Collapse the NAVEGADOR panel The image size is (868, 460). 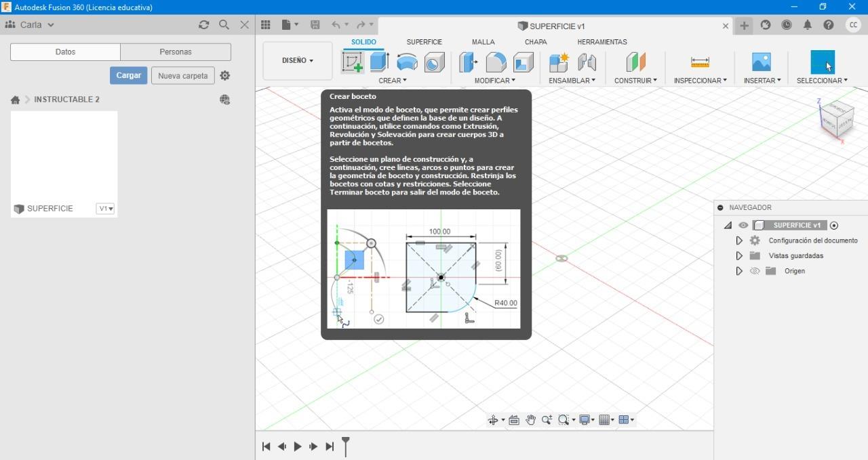coord(720,208)
